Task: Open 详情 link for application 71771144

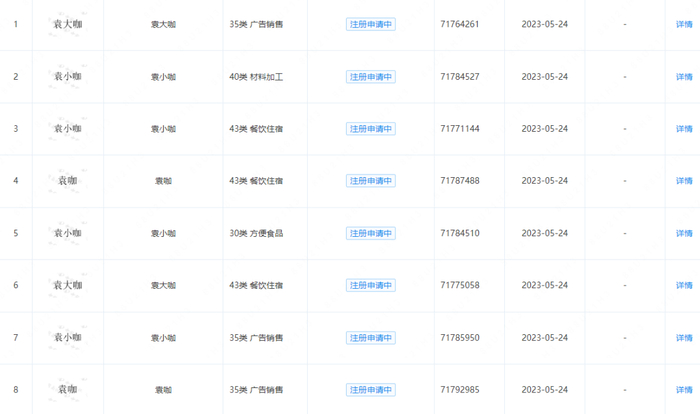Action: coord(683,129)
